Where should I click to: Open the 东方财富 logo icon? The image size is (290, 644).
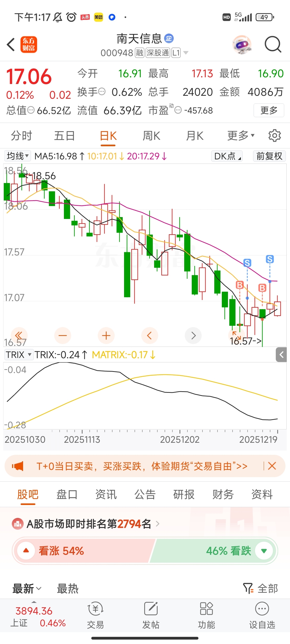29,44
